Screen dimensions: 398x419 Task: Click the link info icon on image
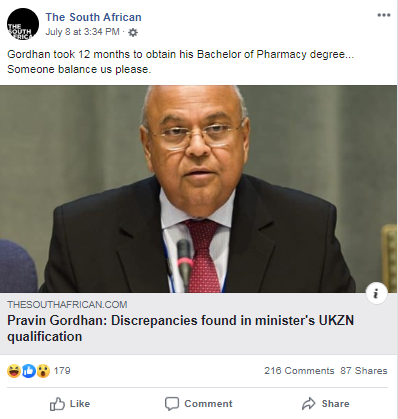(376, 294)
